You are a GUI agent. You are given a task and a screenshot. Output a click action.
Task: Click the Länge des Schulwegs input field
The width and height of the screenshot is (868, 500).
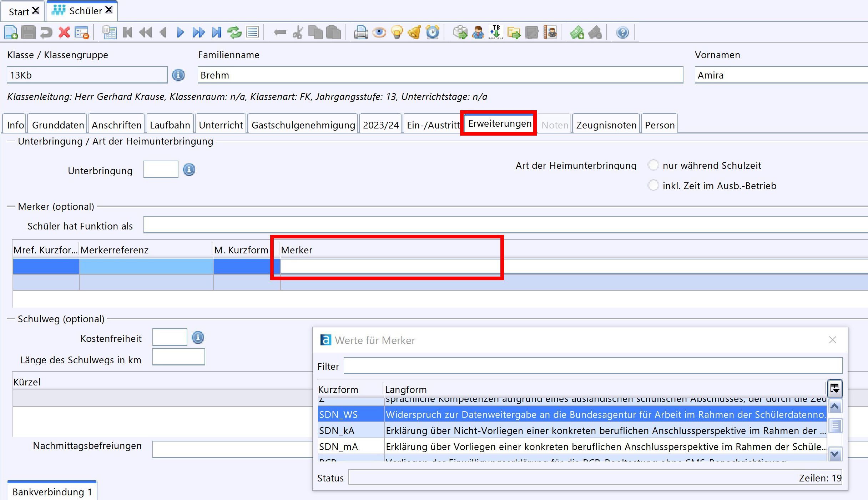[x=178, y=357]
